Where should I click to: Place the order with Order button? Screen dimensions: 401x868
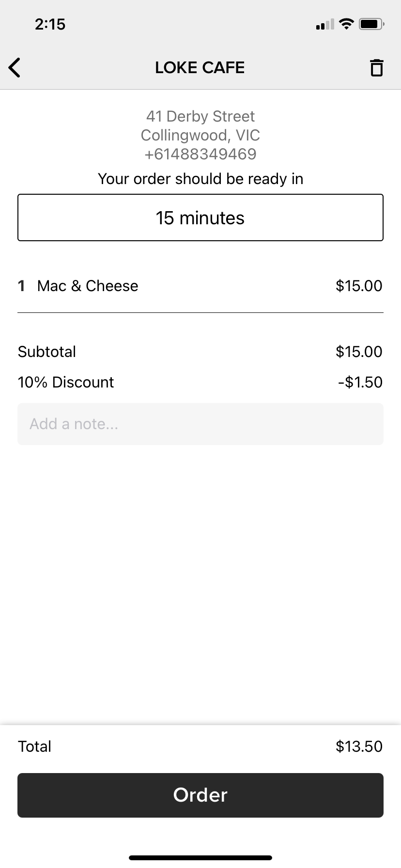200,795
